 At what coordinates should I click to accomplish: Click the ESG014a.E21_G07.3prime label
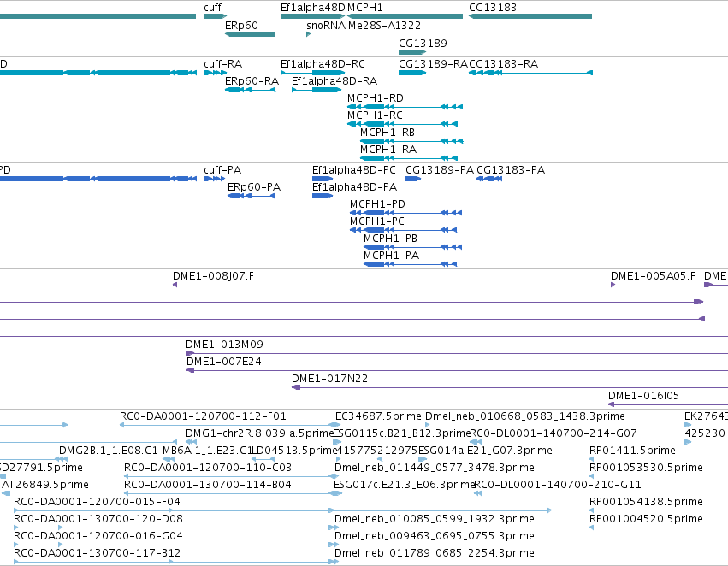[485, 451]
